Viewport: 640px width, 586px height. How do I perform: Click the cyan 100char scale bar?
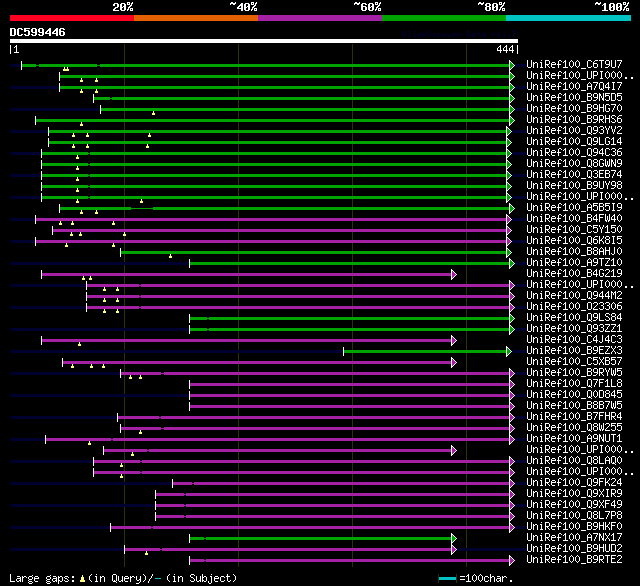click(447, 578)
